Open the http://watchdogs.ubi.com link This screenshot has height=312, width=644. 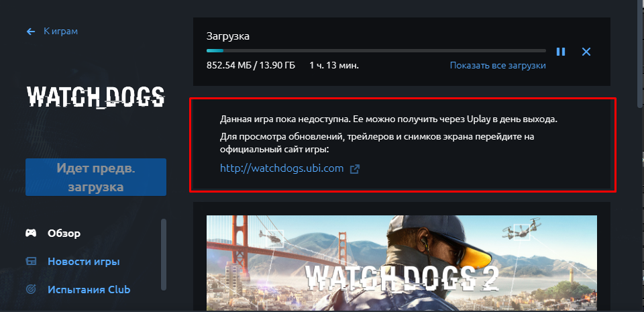pos(282,168)
